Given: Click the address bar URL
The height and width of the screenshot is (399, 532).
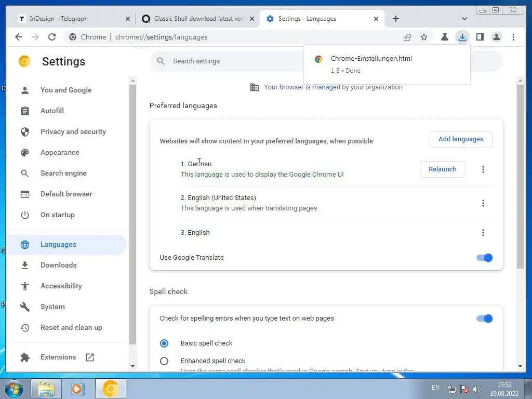Looking at the screenshot, I should click(161, 37).
